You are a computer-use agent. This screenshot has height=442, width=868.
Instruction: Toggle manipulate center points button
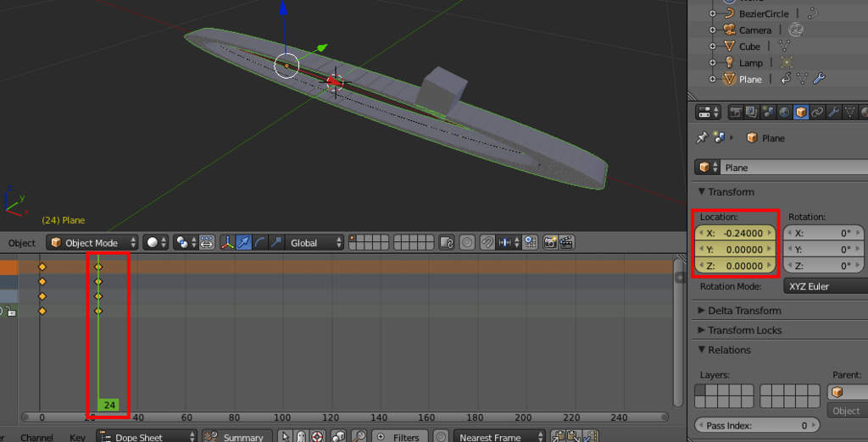207,243
